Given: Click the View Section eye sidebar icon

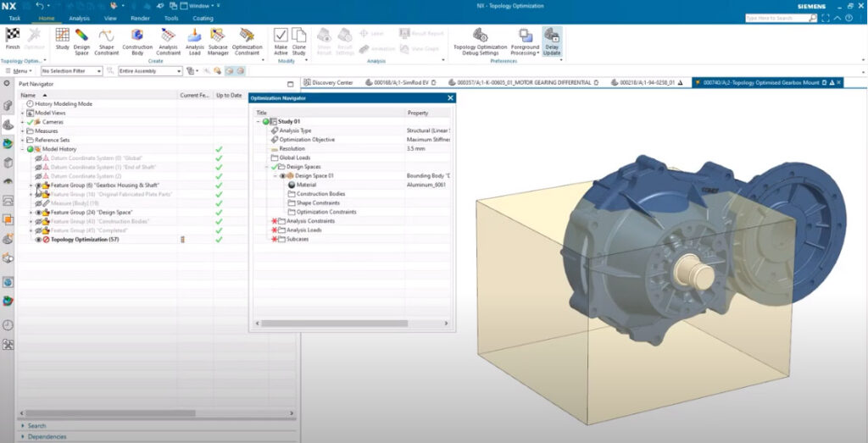Looking at the screenshot, I should click(x=8, y=181).
